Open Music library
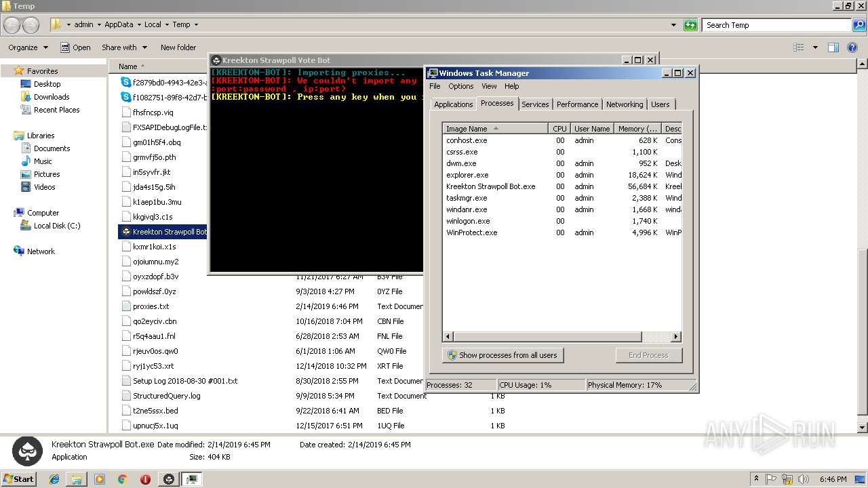 click(43, 161)
